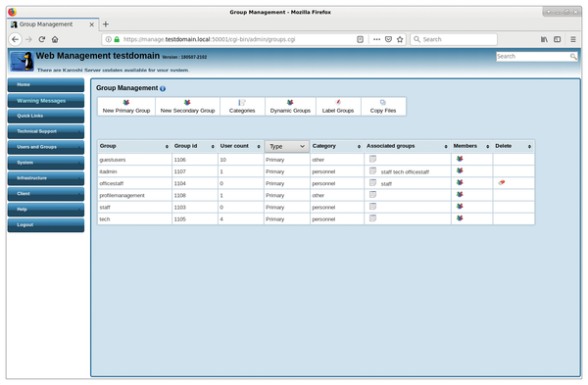The width and height of the screenshot is (588, 385).
Task: Focus the Firefox Search box
Action: pyautogui.click(x=454, y=39)
